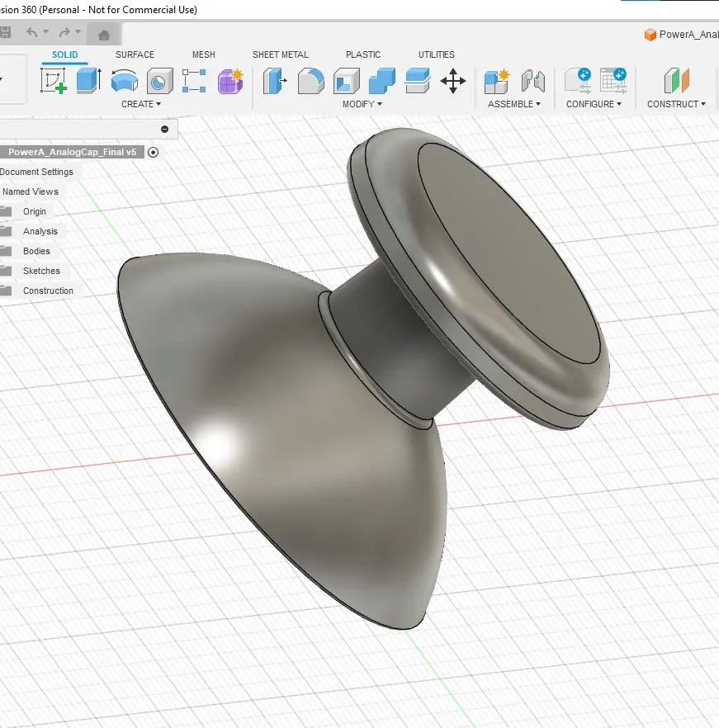Select the Create Sketch tool

click(54, 81)
